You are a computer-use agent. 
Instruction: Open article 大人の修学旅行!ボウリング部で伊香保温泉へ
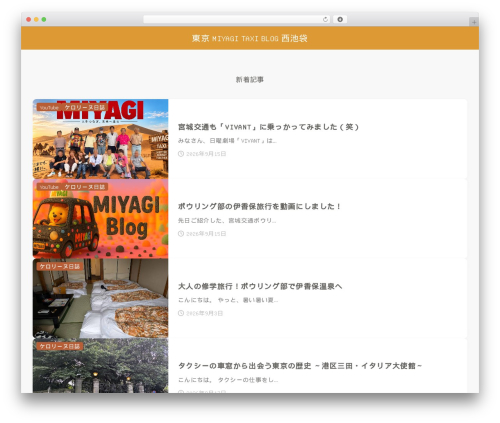(260, 286)
